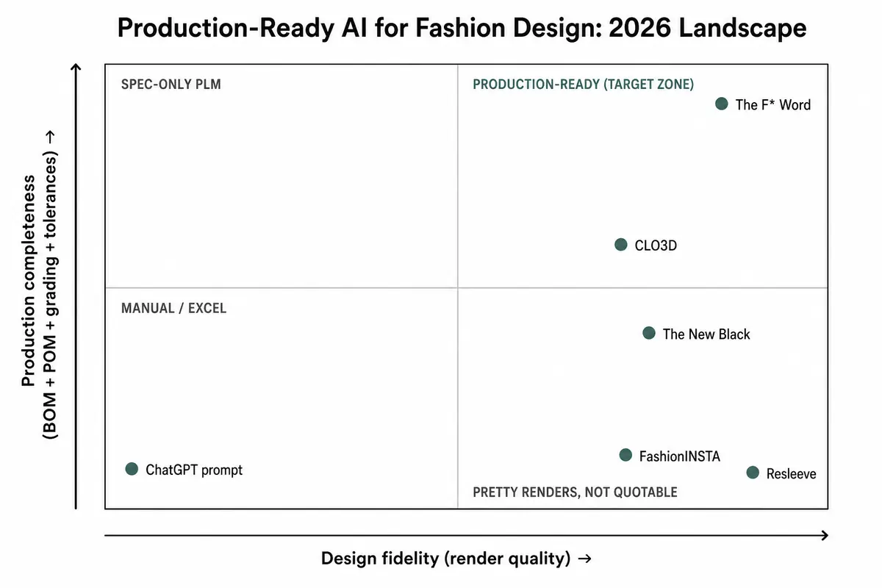Viewport: 882px width, 588px height.
Task: Click the 'ChatGPT prompt' label
Action: [194, 470]
